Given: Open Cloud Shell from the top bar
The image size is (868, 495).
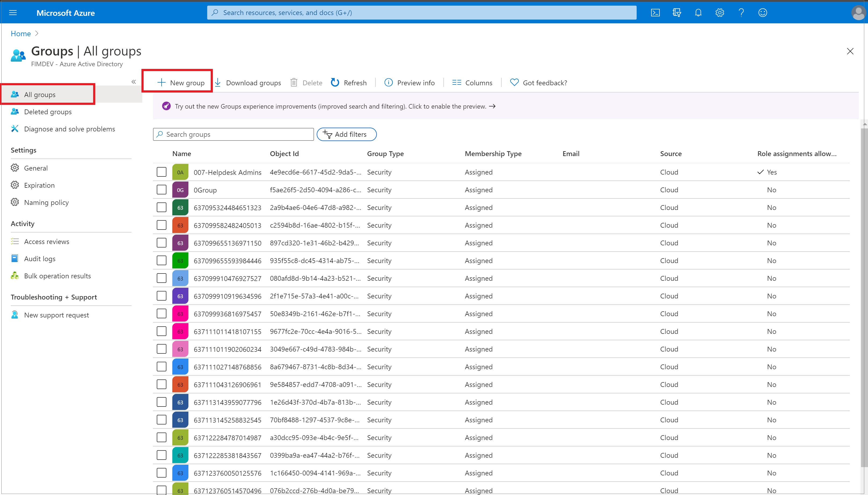Looking at the screenshot, I should click(655, 13).
